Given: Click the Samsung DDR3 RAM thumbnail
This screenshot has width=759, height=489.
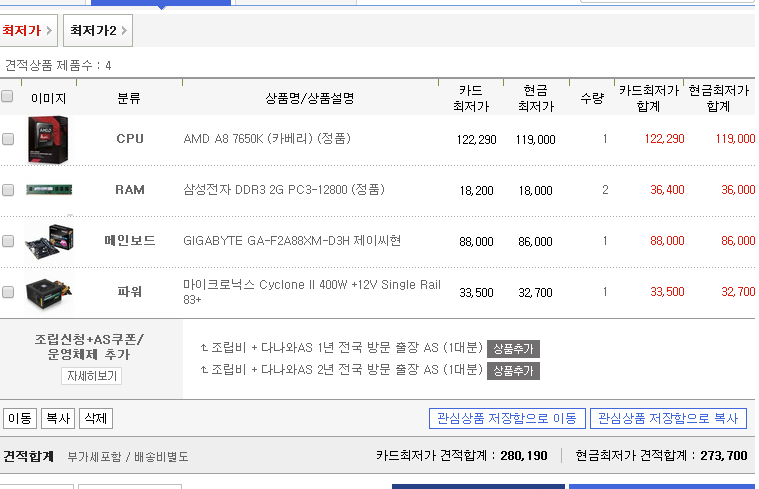Looking at the screenshot, I should click(48, 190).
